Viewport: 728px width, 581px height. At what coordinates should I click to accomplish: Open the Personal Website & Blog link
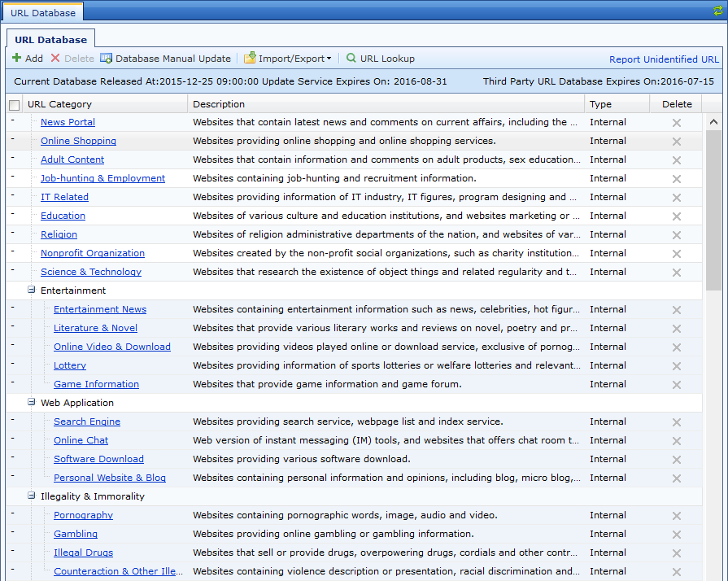[x=110, y=478]
